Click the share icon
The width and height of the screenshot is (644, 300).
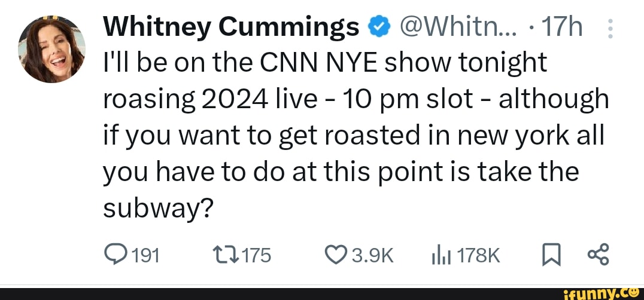tap(598, 256)
